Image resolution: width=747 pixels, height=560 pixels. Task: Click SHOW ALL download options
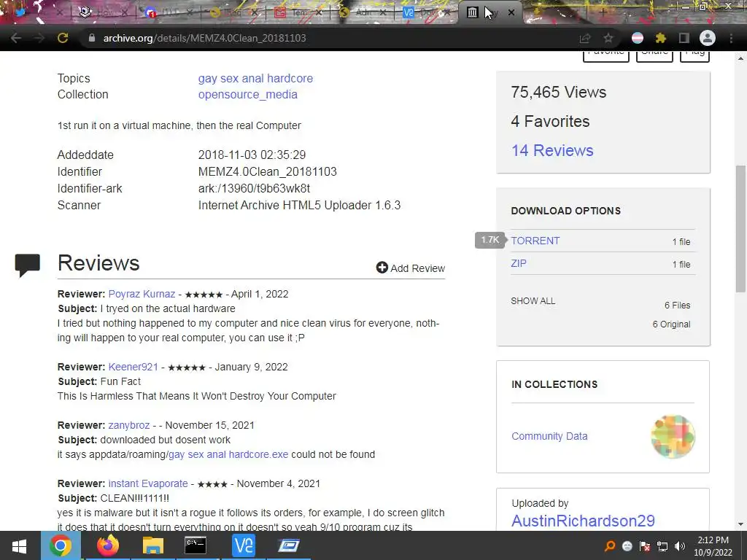pos(533,301)
